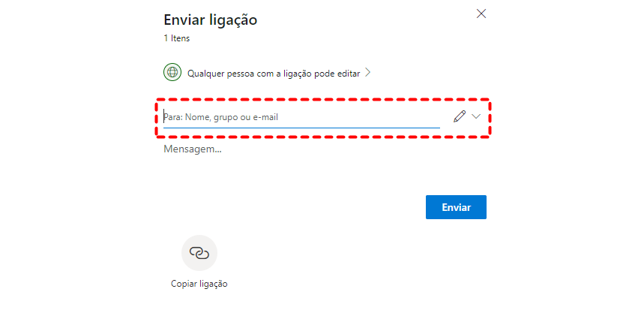Click the gray circle around the chain-link icon
Image resolution: width=644 pixels, height=310 pixels.
point(186,245)
